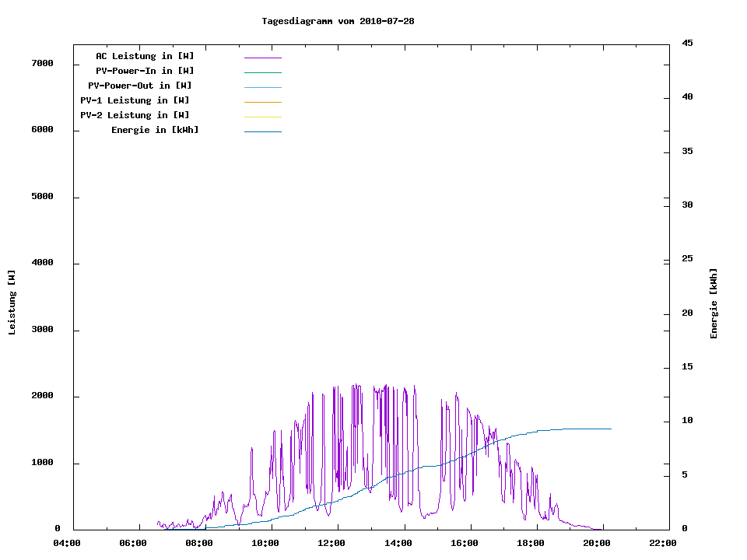Click the 18:00 tick label
Viewport: 747px width, 560px height.
click(x=531, y=543)
